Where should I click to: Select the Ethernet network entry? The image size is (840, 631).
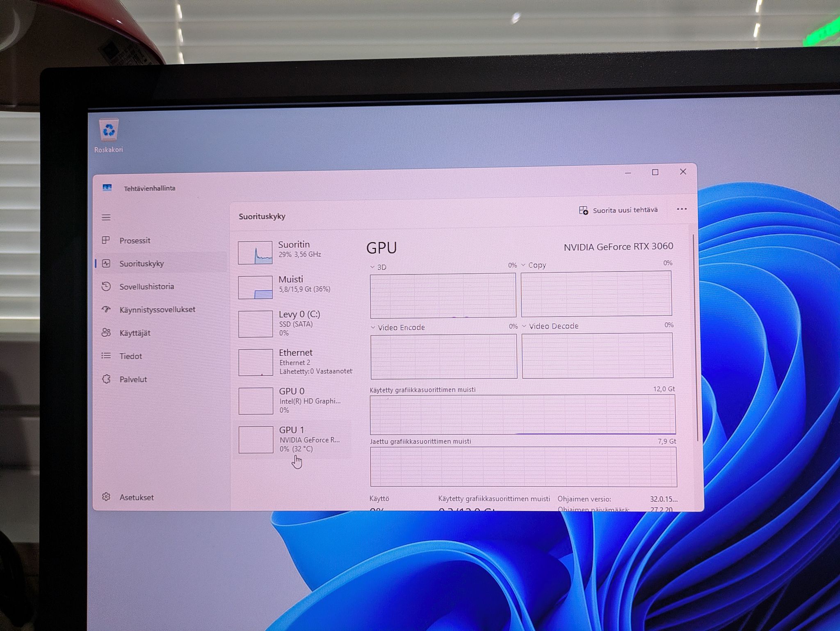(x=294, y=361)
